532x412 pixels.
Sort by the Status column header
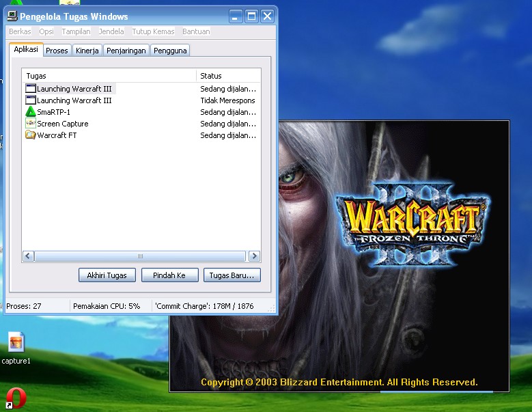pyautogui.click(x=228, y=76)
